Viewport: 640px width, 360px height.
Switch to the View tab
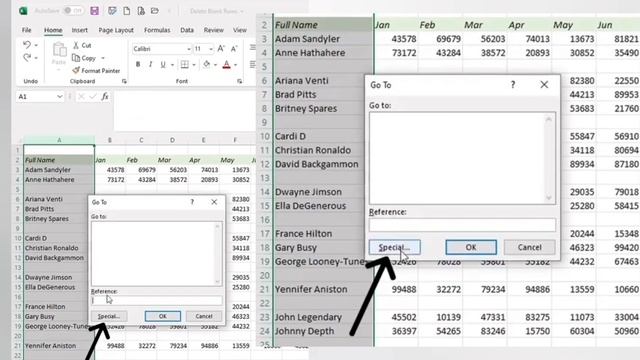(240, 30)
